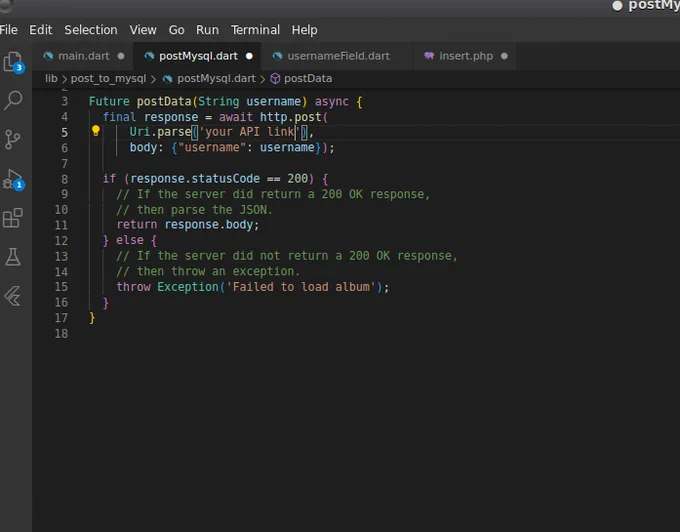The width and height of the screenshot is (680, 532).
Task: Open the Go menu
Action: click(x=177, y=30)
